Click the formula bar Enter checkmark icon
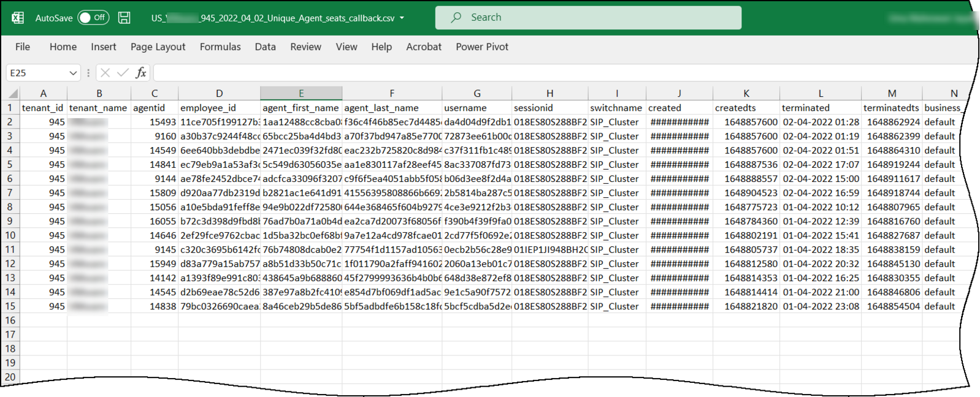Image resolution: width=980 pixels, height=397 pixels. tap(123, 73)
